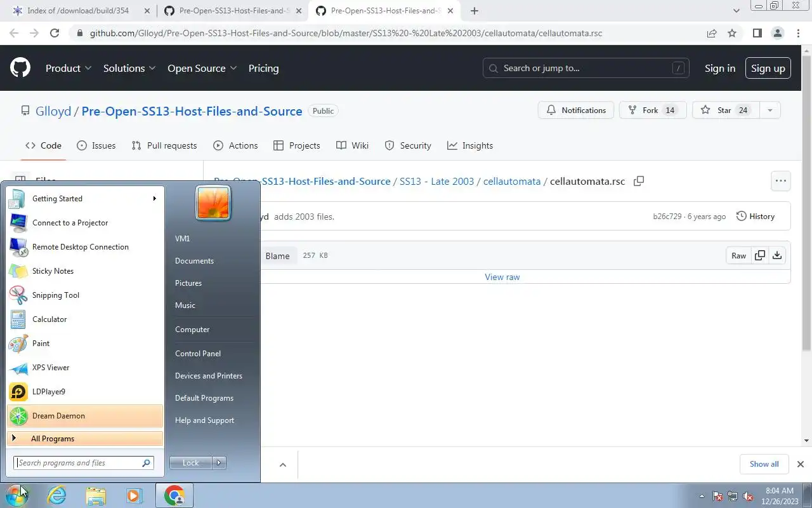Screen dimensions: 812x508
Task: Click Raw button
Action: point(738,255)
